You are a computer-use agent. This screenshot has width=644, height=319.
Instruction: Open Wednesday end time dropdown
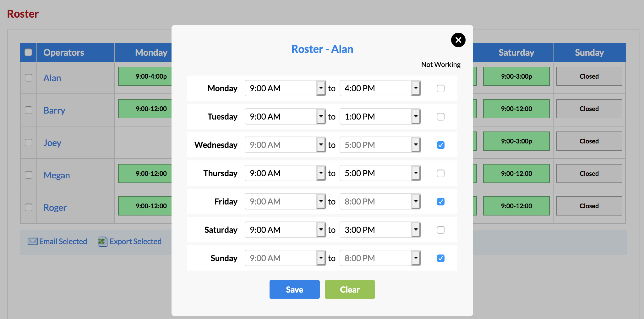tap(380, 145)
